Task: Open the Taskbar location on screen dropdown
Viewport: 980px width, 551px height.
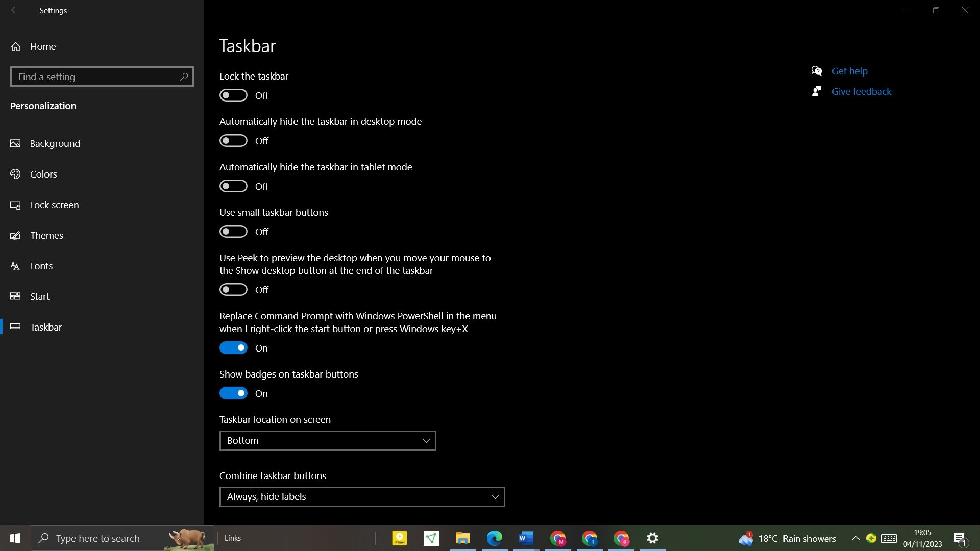Action: pyautogui.click(x=327, y=440)
